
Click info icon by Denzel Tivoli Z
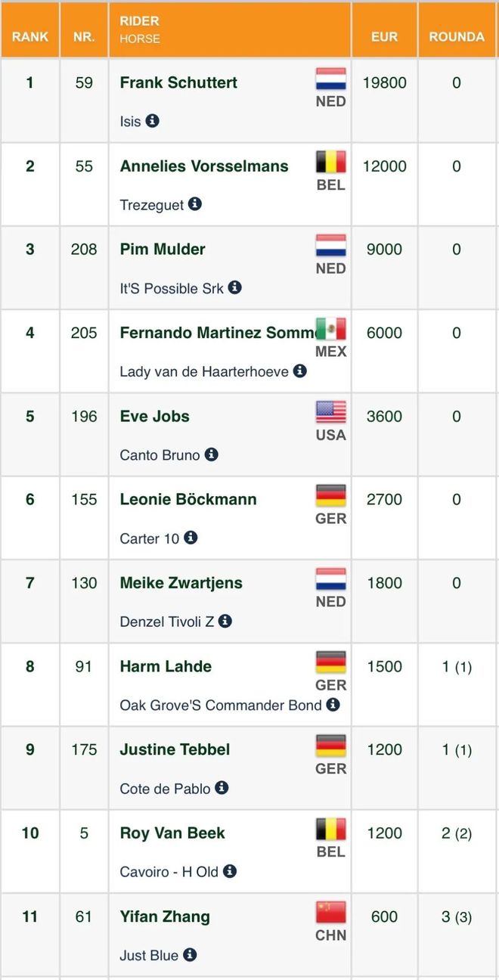tap(225, 621)
